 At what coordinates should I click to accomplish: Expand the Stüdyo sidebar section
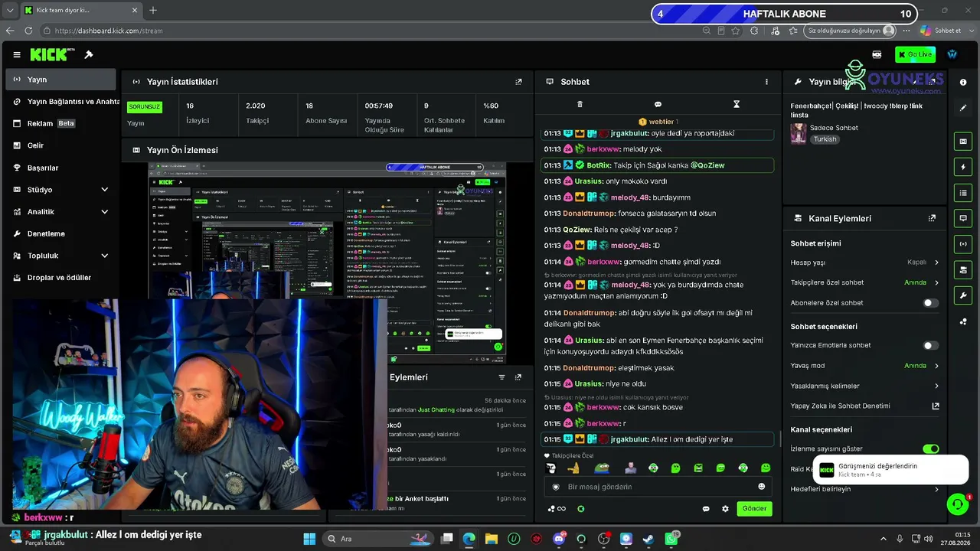coord(104,190)
